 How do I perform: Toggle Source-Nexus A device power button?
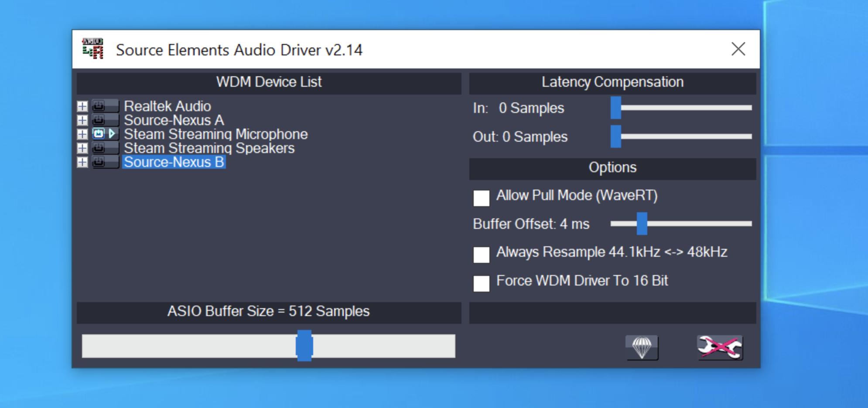pos(99,120)
